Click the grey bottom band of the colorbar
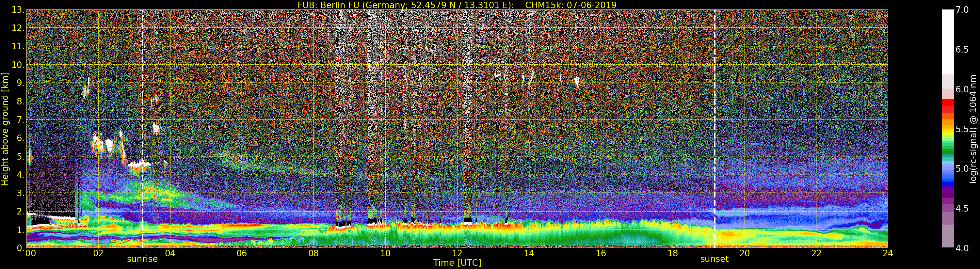 [x=948, y=236]
